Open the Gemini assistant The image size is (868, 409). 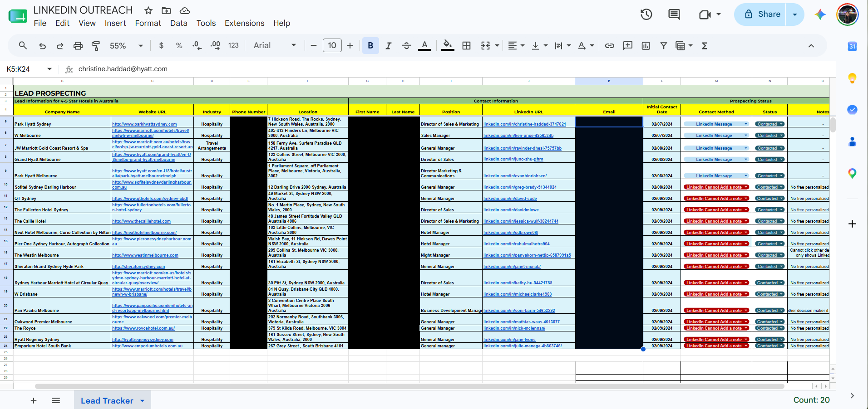(820, 15)
